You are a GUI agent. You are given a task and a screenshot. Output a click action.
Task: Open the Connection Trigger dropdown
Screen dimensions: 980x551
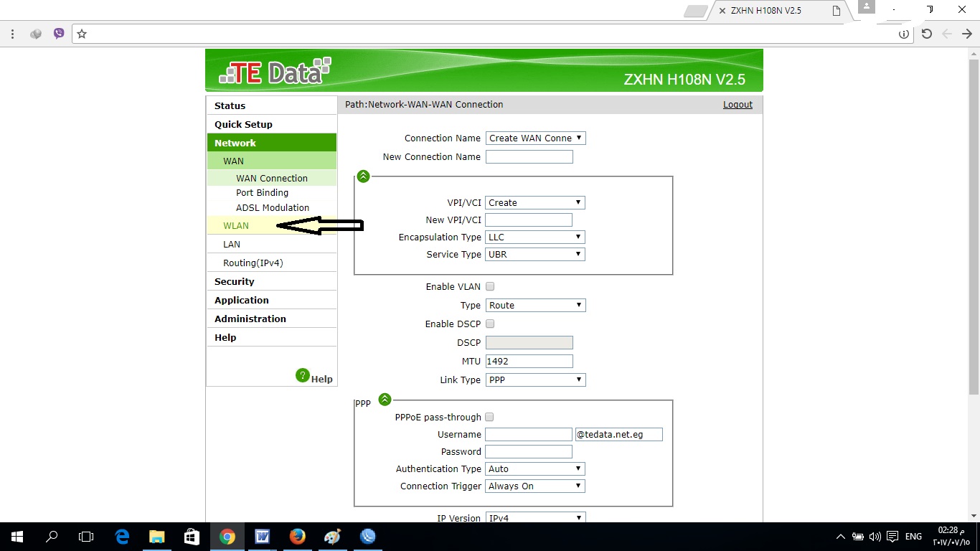[535, 486]
